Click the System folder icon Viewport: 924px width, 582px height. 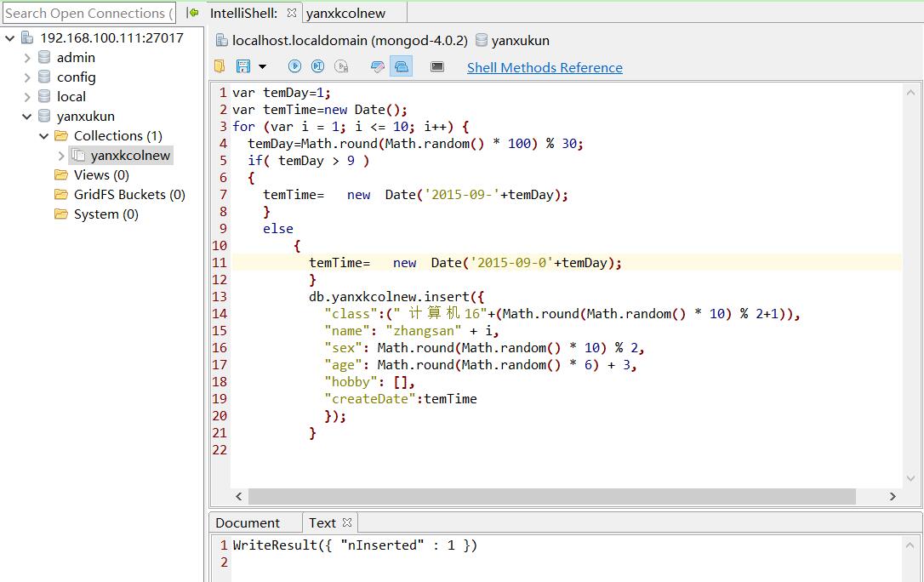pos(61,214)
